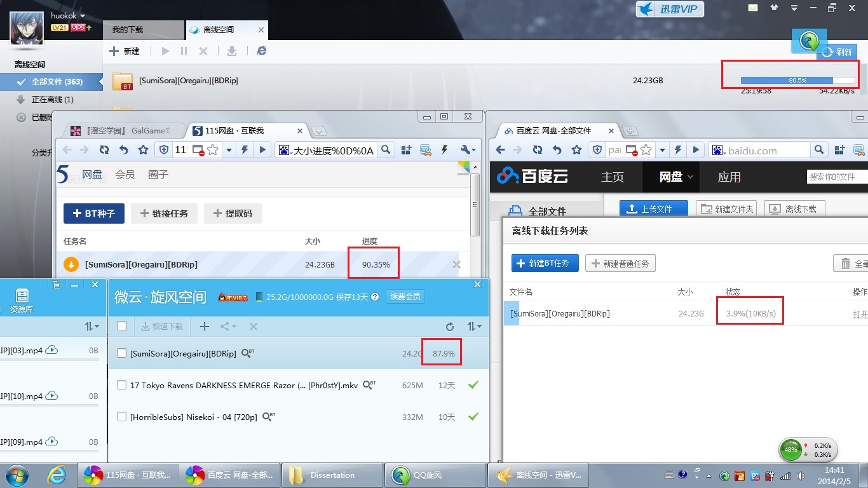Reload page in the 115网盘 browser window

[x=104, y=150]
